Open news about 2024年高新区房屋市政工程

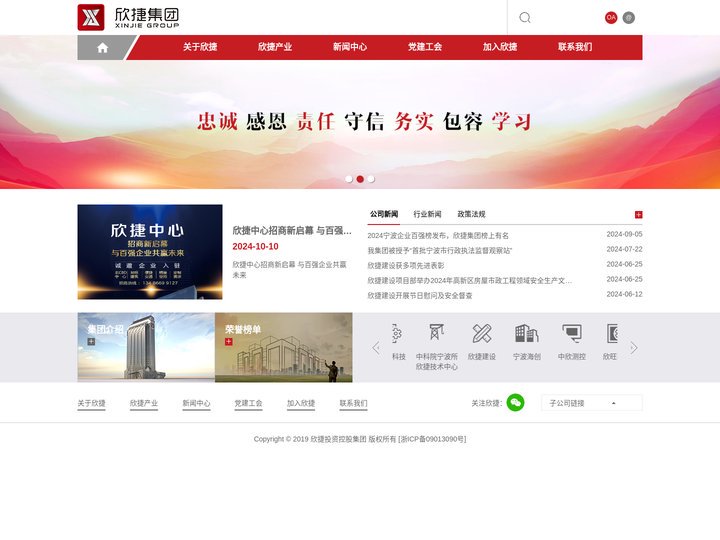(x=470, y=281)
